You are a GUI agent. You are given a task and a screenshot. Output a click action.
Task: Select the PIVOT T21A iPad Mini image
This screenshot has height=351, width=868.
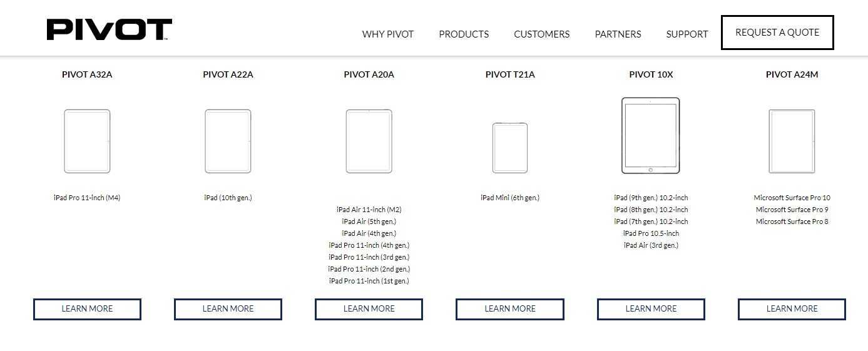pos(510,148)
